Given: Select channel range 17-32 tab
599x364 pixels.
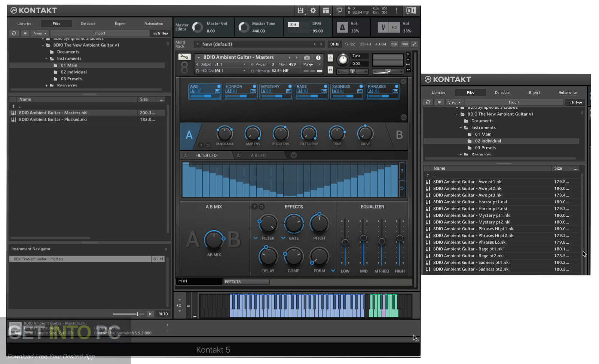Looking at the screenshot, I should click(350, 44).
